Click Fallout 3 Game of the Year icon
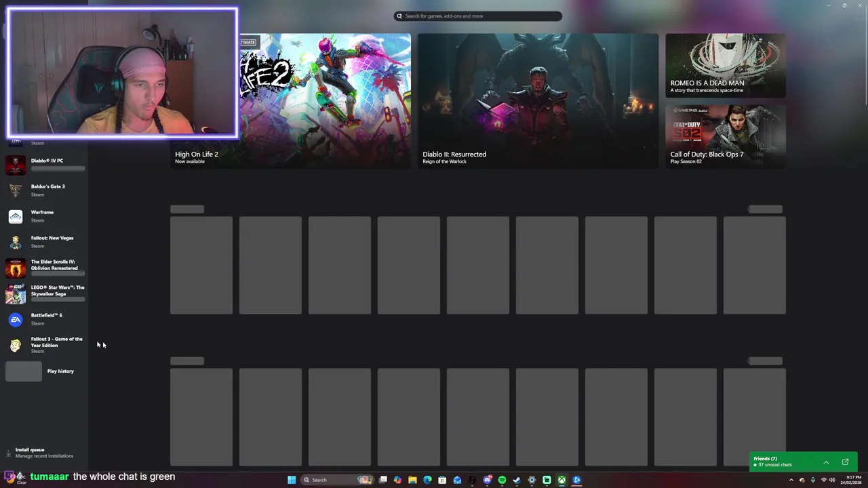 (x=16, y=345)
